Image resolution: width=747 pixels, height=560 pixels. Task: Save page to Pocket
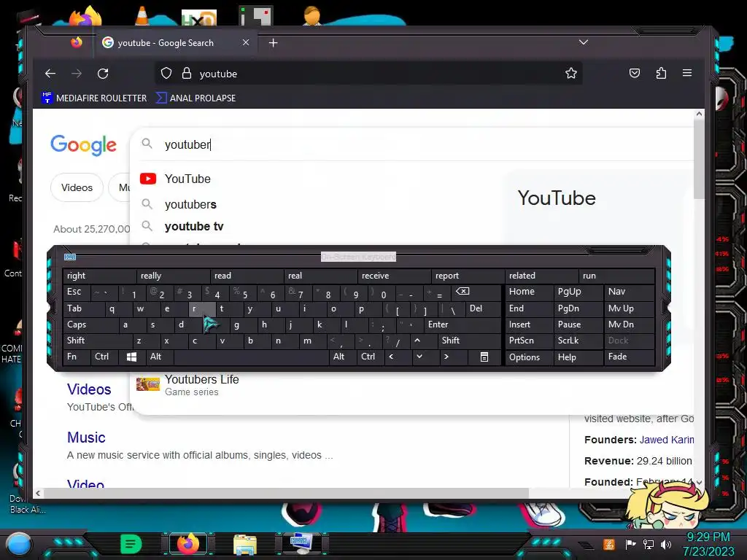pyautogui.click(x=634, y=73)
